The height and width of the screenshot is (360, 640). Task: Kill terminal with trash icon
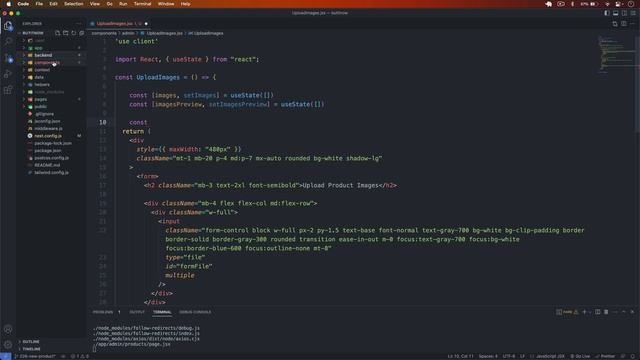(x=606, y=312)
